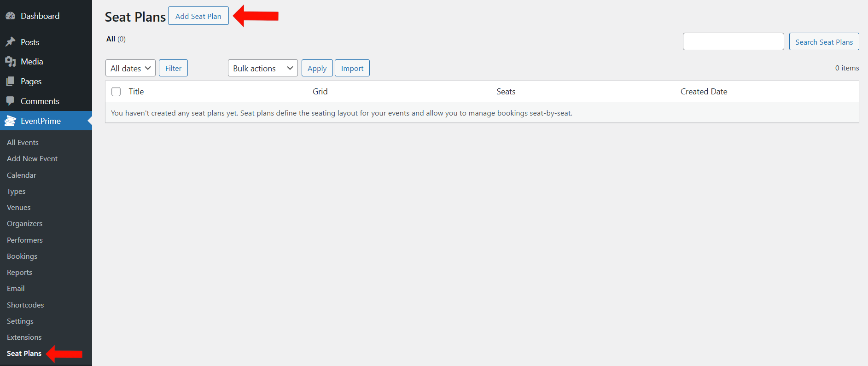The width and height of the screenshot is (868, 366).
Task: Click the Posts pushpin icon
Action: [x=10, y=42]
